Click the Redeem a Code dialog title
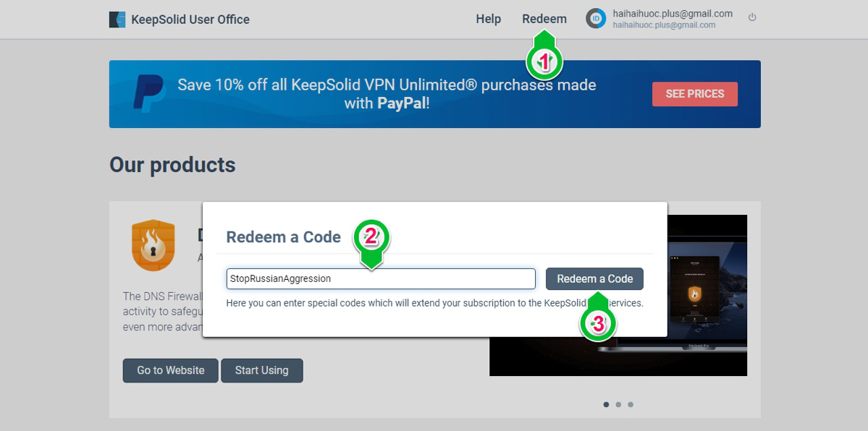This screenshot has width=868, height=431. click(x=284, y=237)
